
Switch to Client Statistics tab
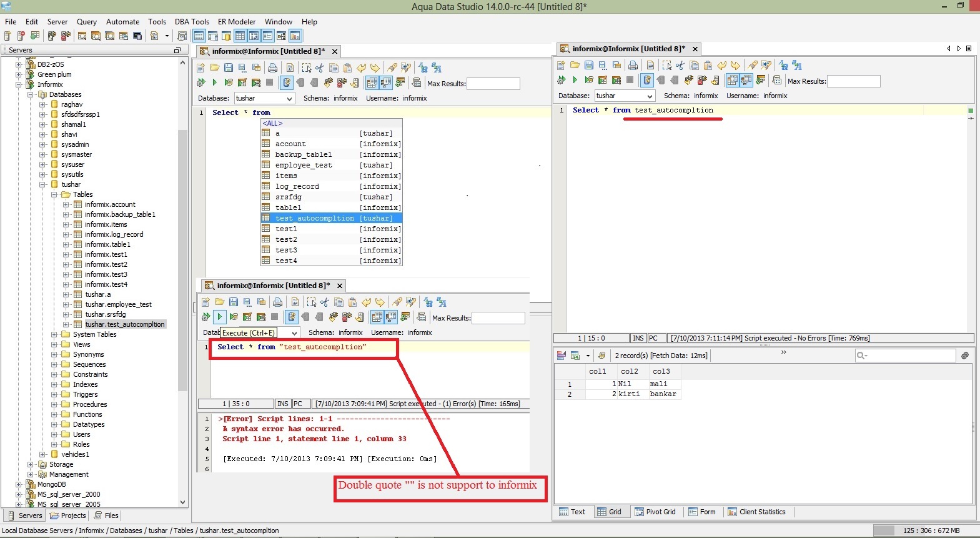pyautogui.click(x=756, y=512)
